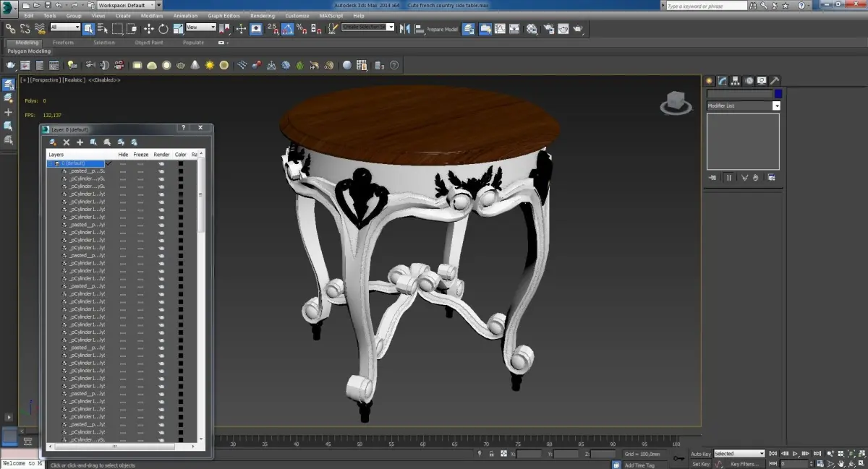Screen dimensions: 868x469
Task: Switch to Object Paint ribbon tab
Action: [148, 43]
